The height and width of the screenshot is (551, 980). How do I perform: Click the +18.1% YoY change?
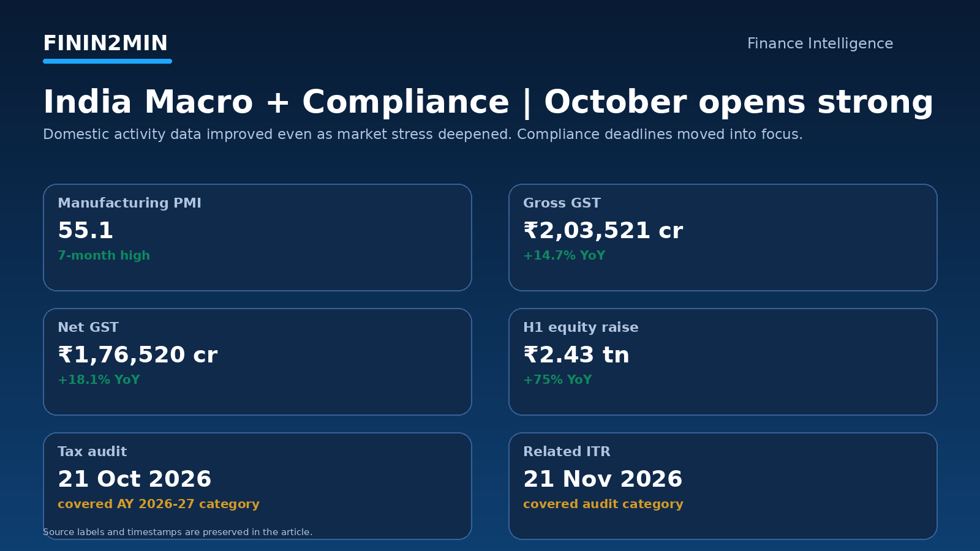99,380
